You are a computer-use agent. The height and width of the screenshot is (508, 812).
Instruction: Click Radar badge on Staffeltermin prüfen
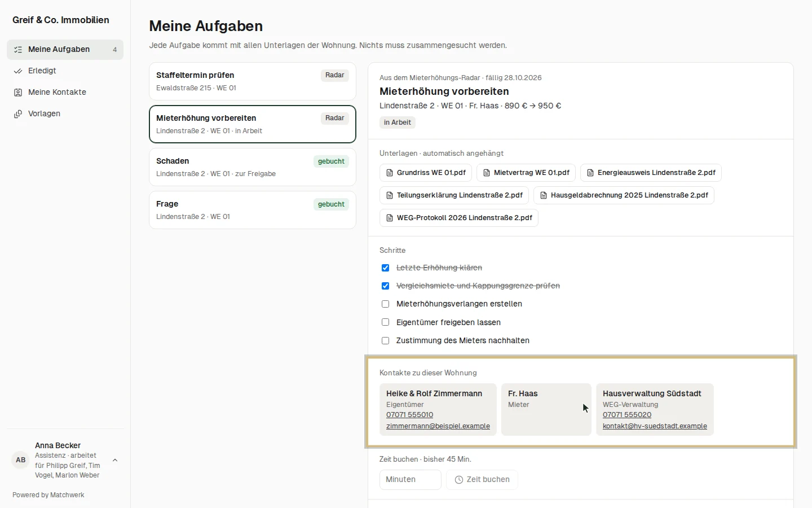[x=335, y=76]
